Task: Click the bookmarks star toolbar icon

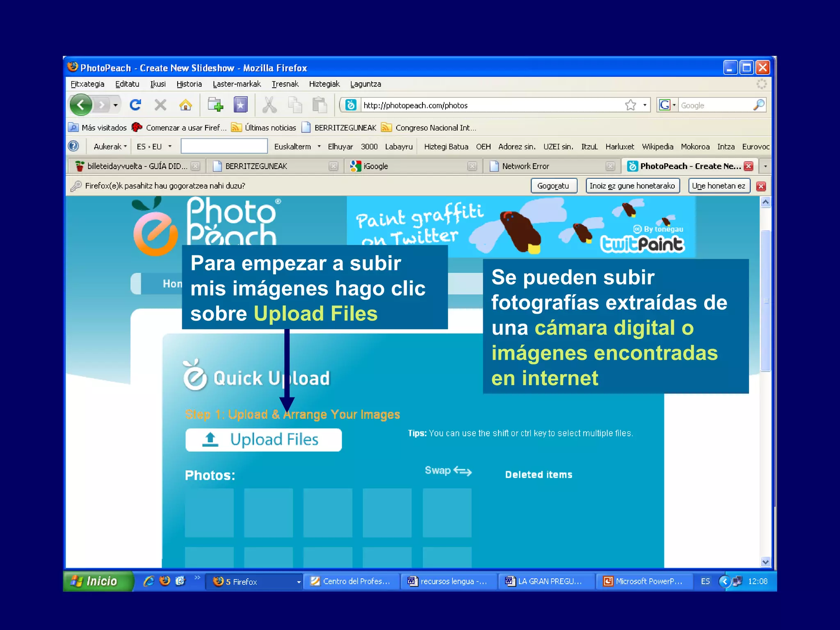Action: point(241,105)
